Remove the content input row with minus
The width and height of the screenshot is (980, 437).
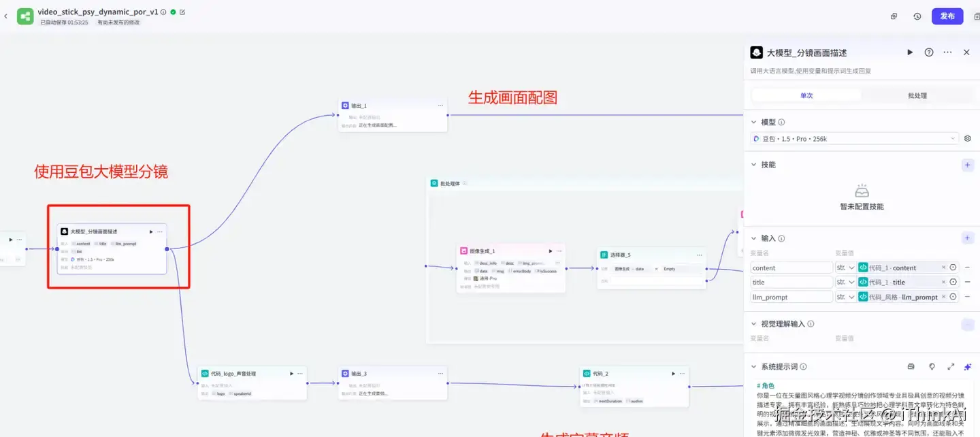[x=968, y=268]
